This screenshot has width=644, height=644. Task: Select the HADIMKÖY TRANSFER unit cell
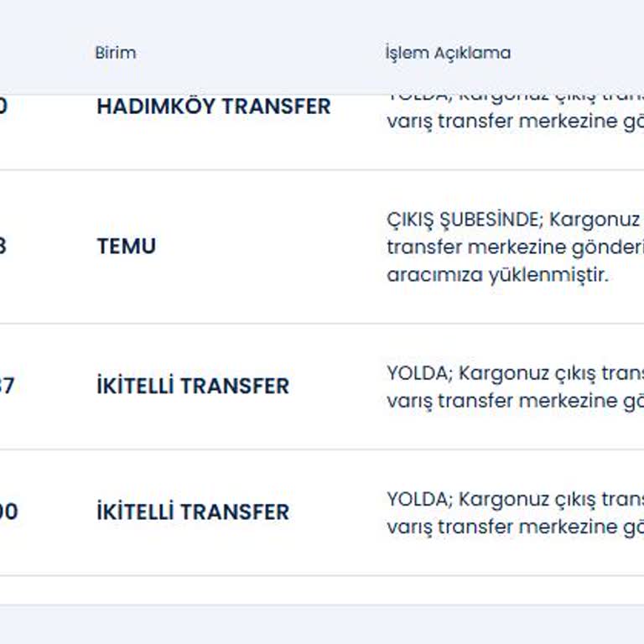pos(213,106)
